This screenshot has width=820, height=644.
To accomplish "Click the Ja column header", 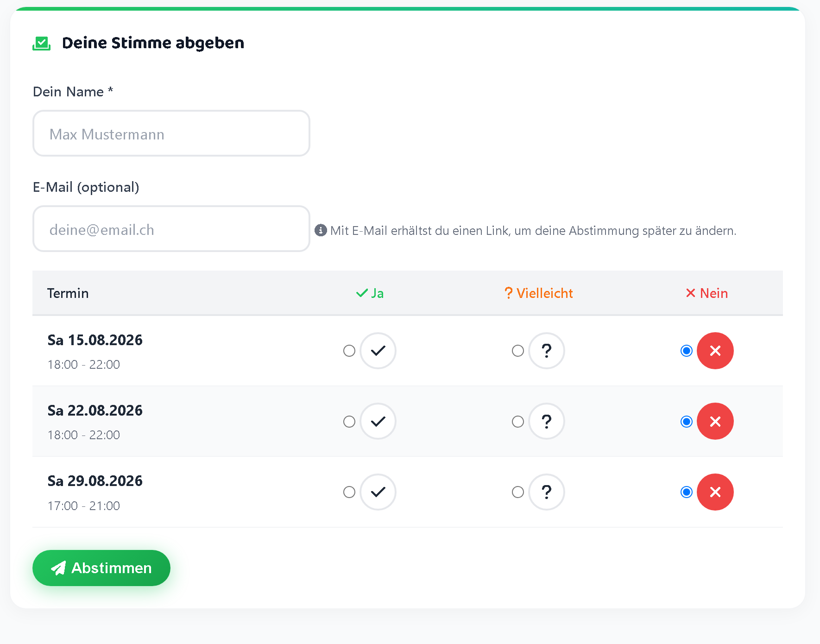I will 370,293.
